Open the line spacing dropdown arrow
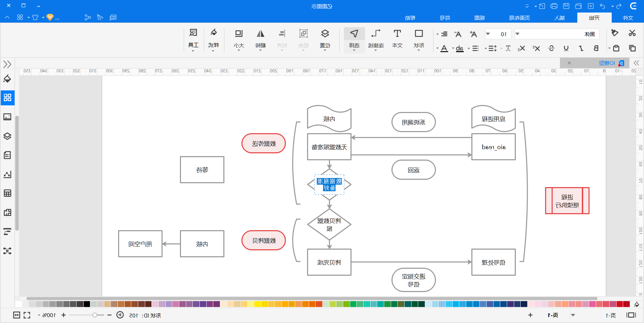Screen dimensions: 644x323 point(486,48)
